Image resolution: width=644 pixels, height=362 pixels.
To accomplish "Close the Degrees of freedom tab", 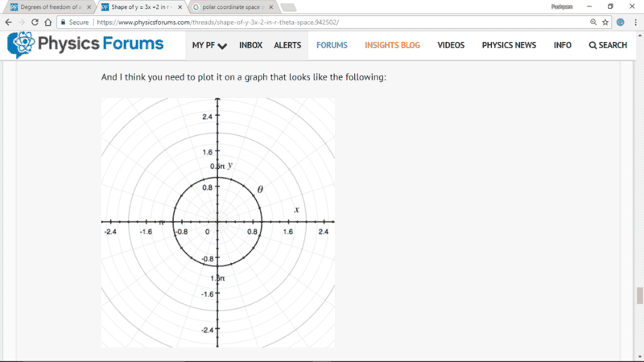I will coord(89,7).
